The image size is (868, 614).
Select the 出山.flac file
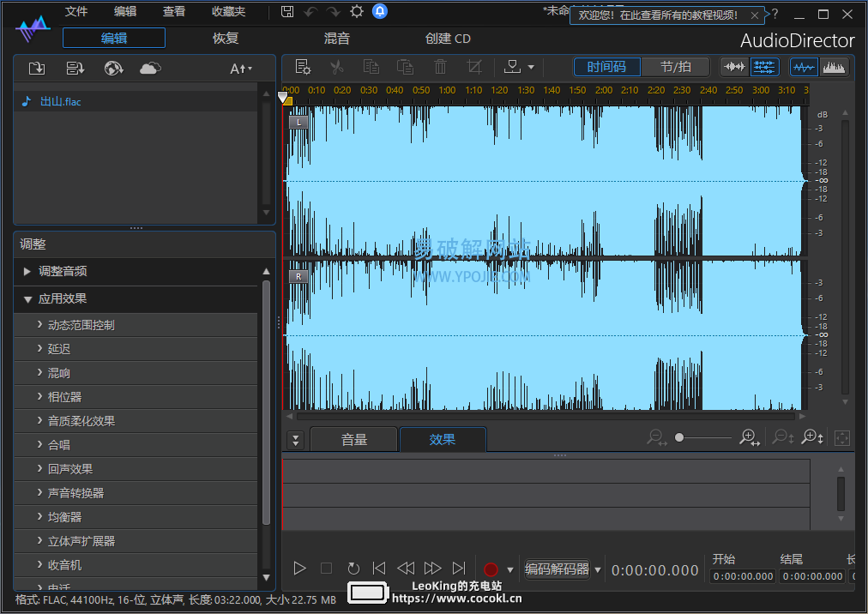[136, 102]
